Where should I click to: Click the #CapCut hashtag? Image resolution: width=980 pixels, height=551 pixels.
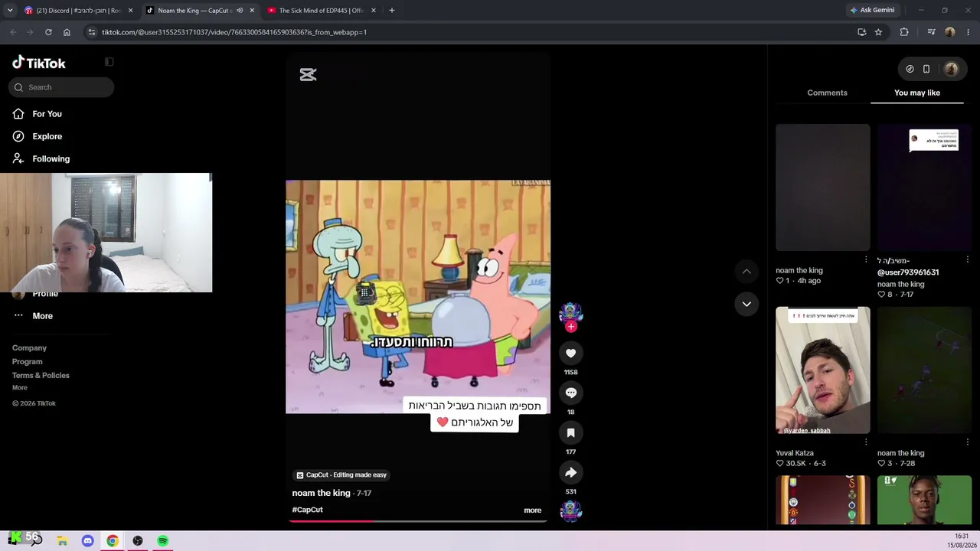307,510
